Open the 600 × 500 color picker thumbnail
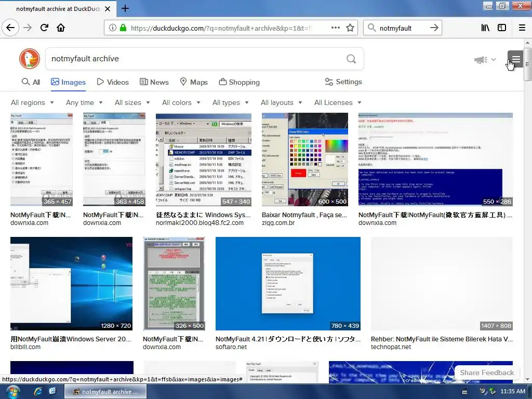 point(304,159)
